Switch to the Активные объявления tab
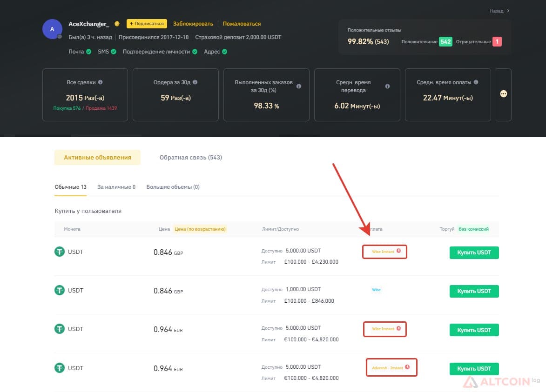546x392 pixels. 97,157
